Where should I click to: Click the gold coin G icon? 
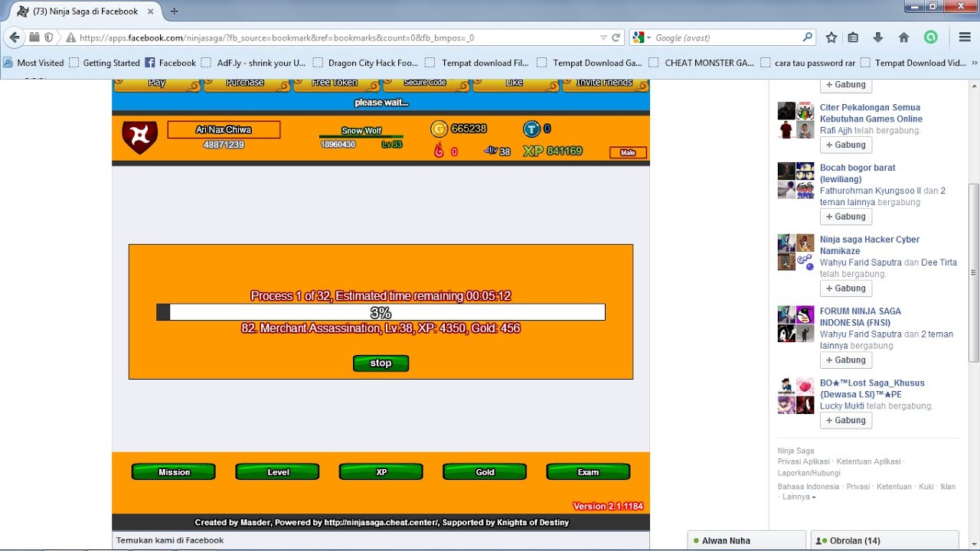[x=439, y=129]
